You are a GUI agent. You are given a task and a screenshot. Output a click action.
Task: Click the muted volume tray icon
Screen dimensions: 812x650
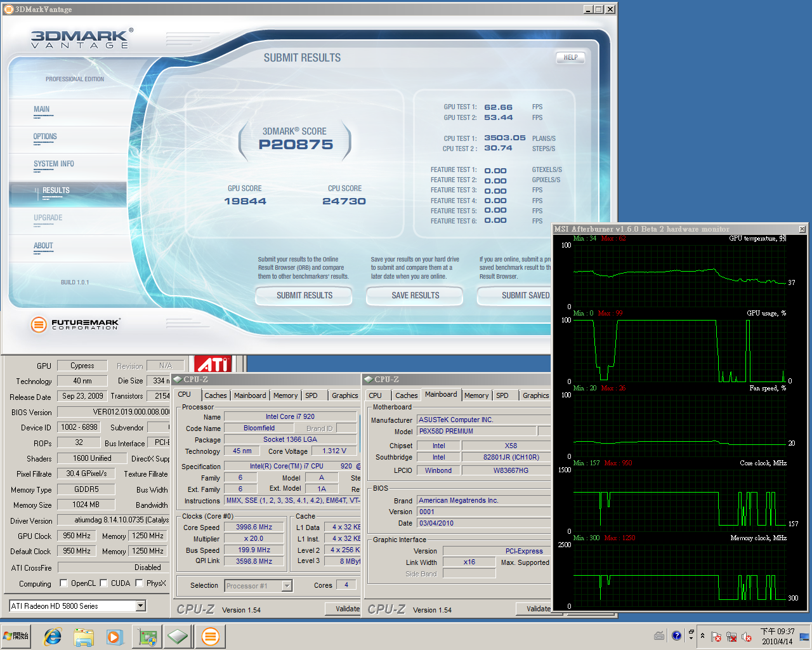pyautogui.click(x=747, y=637)
